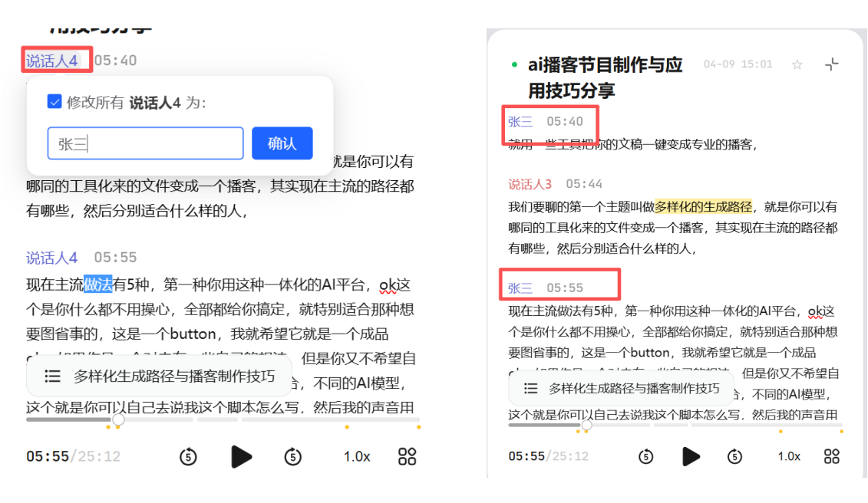Image resolution: width=868 pixels, height=503 pixels.
Task: Skip forward 5 seconds in left player
Action: [x=293, y=456]
